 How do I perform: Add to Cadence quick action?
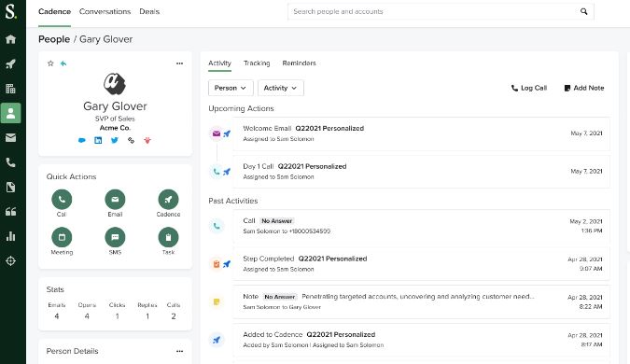pos(168,200)
